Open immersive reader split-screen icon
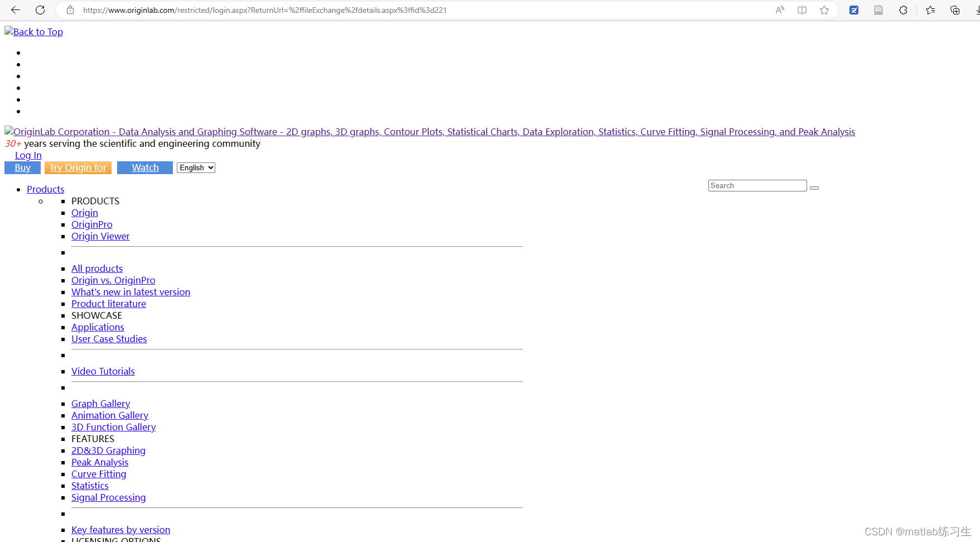This screenshot has height=542, width=980. click(802, 10)
